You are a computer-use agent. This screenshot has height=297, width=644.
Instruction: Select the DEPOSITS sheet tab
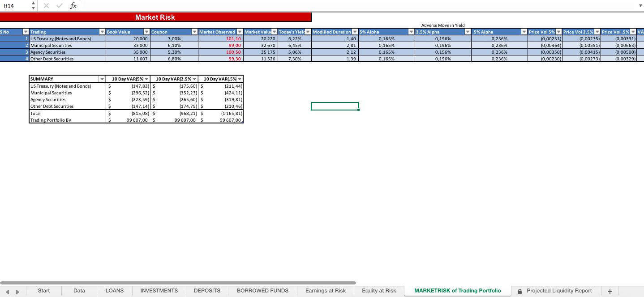(206, 290)
